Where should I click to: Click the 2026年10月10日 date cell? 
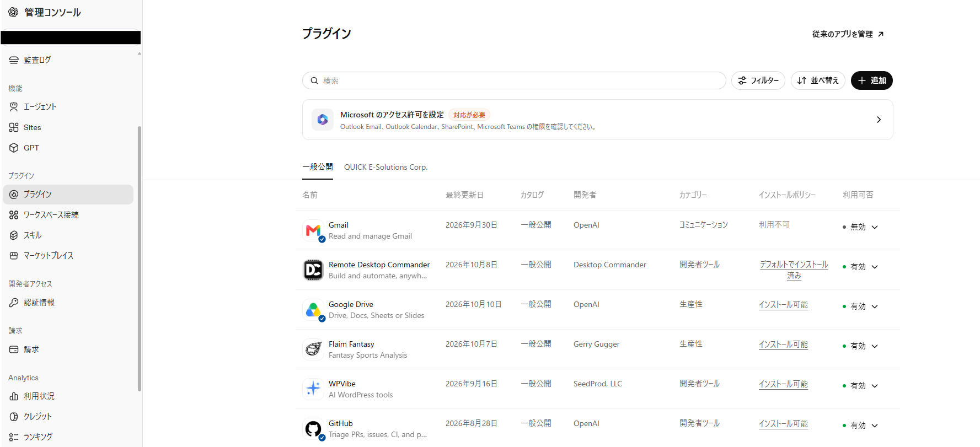(474, 304)
